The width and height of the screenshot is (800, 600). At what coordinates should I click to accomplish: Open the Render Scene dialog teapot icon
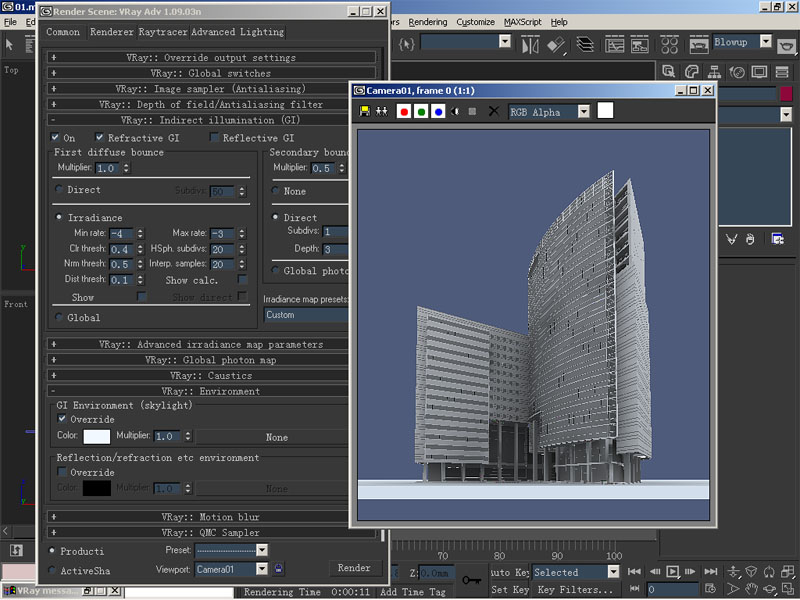tap(698, 45)
